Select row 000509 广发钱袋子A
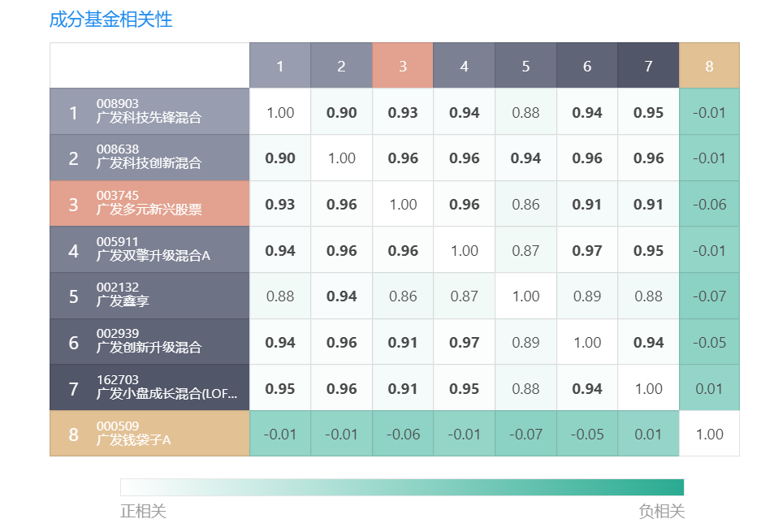The height and width of the screenshot is (532, 761). click(149, 434)
